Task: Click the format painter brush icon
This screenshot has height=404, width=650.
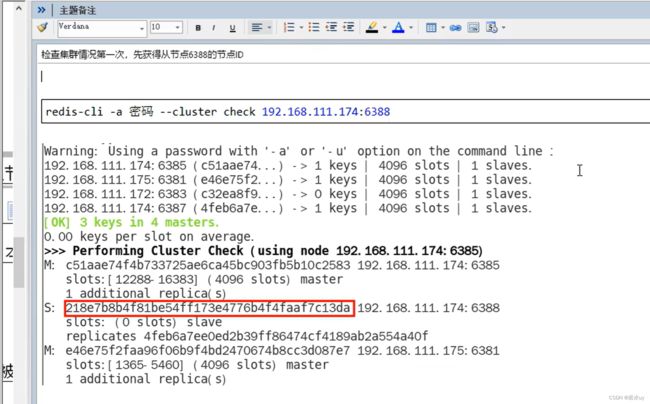Action: [x=42, y=27]
